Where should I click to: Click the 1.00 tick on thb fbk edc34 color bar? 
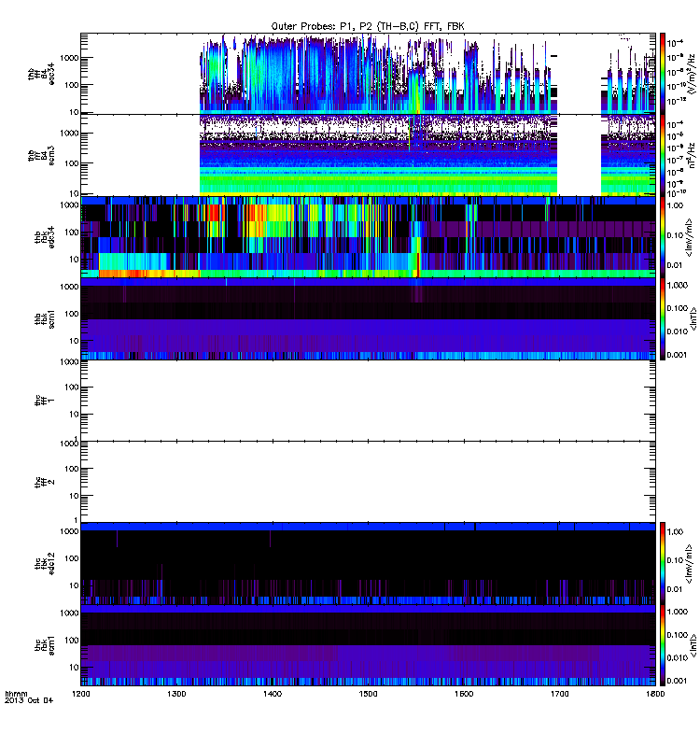click(x=675, y=205)
